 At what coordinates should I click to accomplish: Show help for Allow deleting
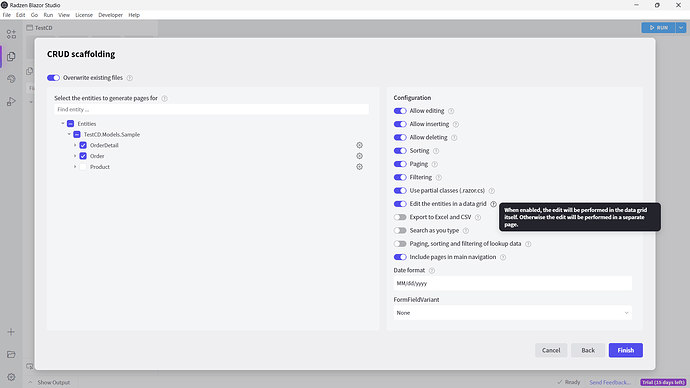tap(454, 138)
